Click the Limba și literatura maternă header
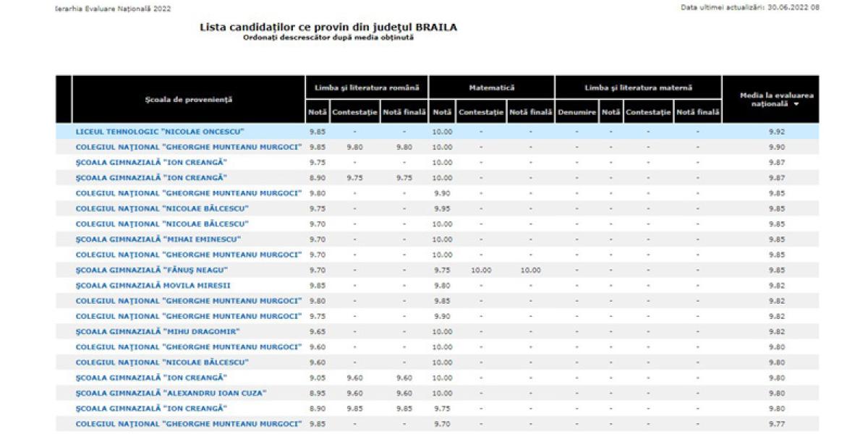This screenshot has width=868, height=434. pos(638,87)
